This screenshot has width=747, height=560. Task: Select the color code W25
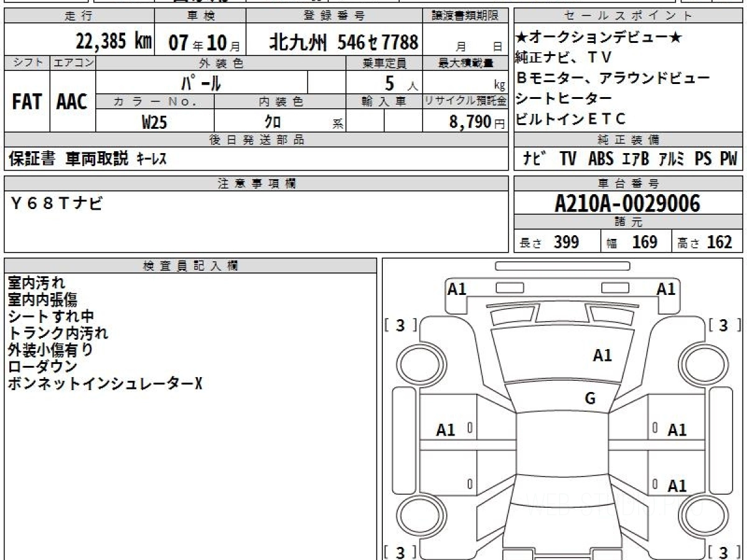(x=155, y=122)
